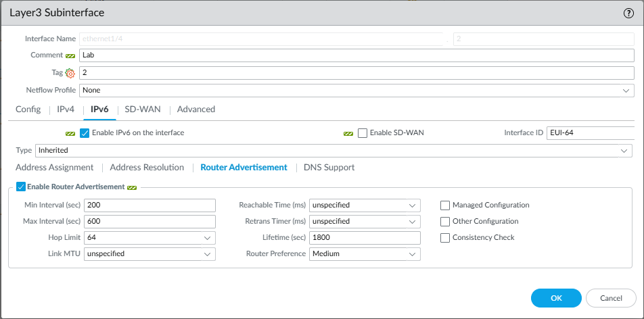Click the Cancel button
The height and width of the screenshot is (319, 644).
coord(611,298)
